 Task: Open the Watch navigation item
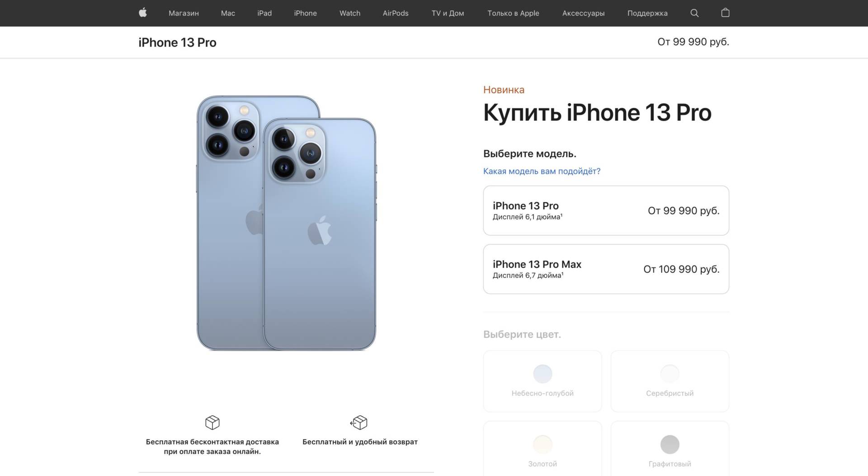click(350, 13)
